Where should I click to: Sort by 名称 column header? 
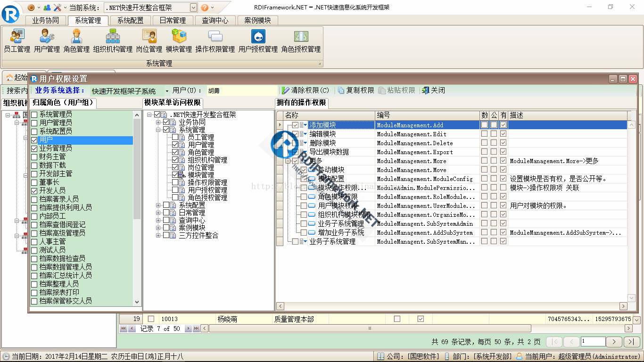click(330, 115)
